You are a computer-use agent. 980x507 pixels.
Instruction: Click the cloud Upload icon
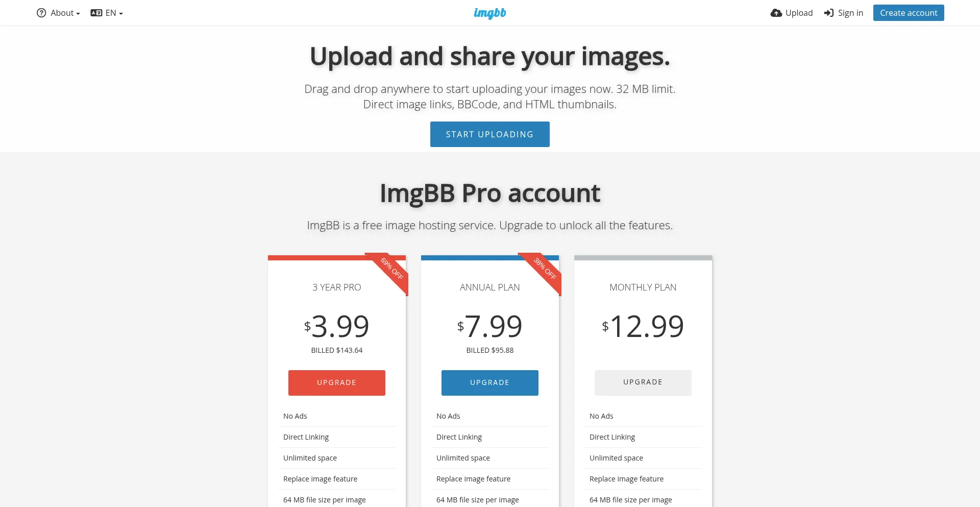coord(776,13)
